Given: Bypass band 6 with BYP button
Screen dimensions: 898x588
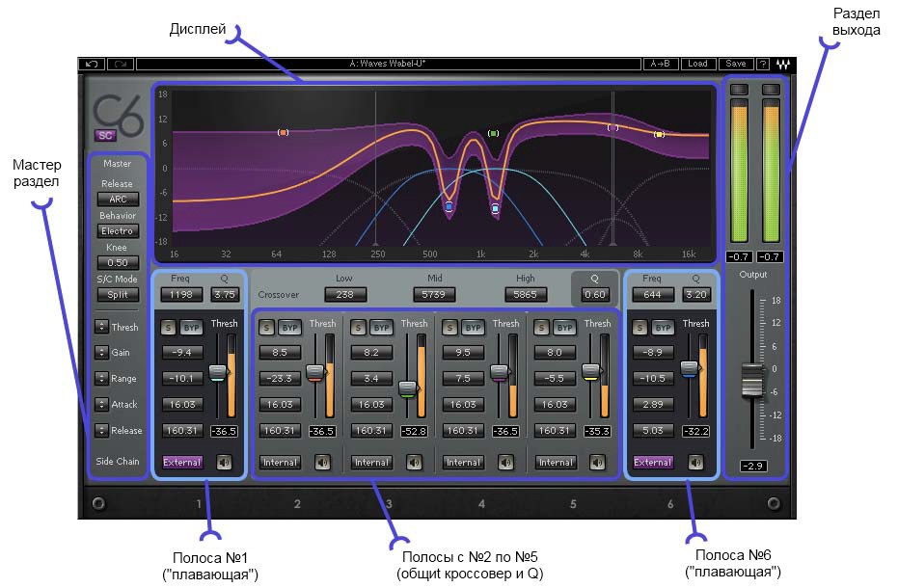Looking at the screenshot, I should pyautogui.click(x=664, y=327).
